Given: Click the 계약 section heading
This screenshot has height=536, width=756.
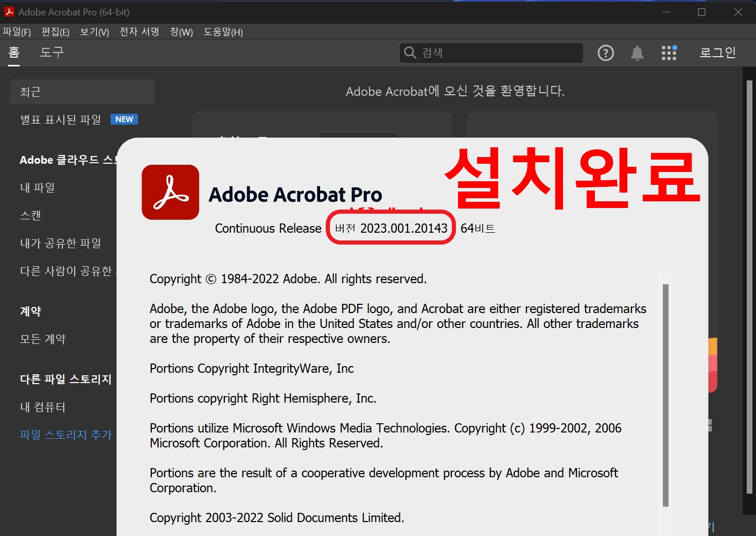Looking at the screenshot, I should (x=30, y=311).
